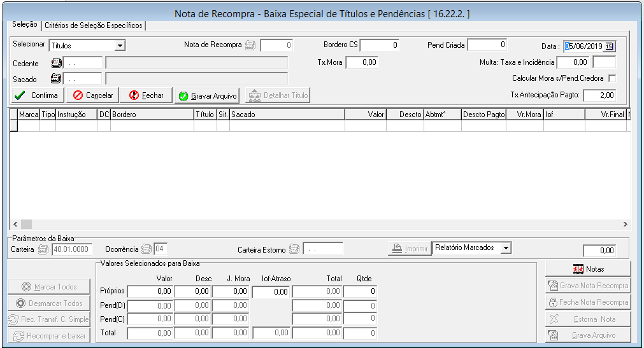Image resolution: width=644 pixels, height=348 pixels.
Task: Click the Cedente lookup icon
Action: [55, 63]
